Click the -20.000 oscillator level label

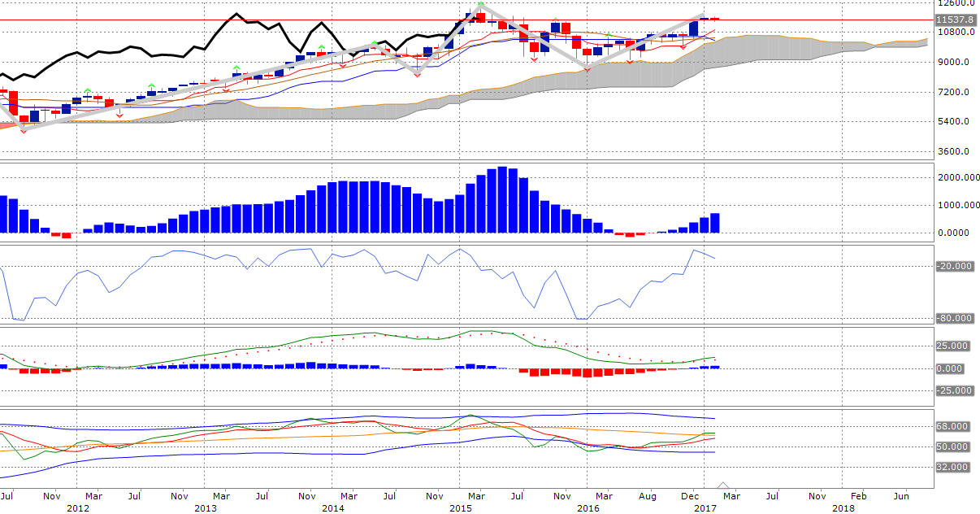(x=956, y=266)
